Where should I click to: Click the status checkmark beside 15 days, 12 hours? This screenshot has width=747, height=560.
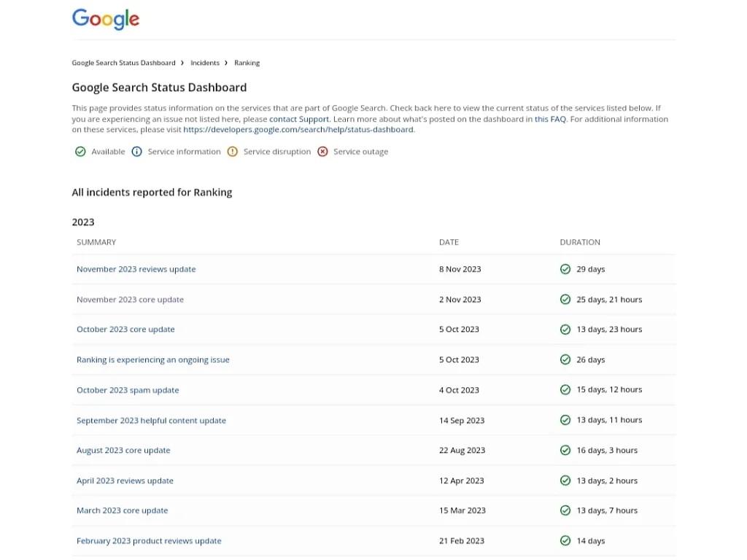click(565, 389)
